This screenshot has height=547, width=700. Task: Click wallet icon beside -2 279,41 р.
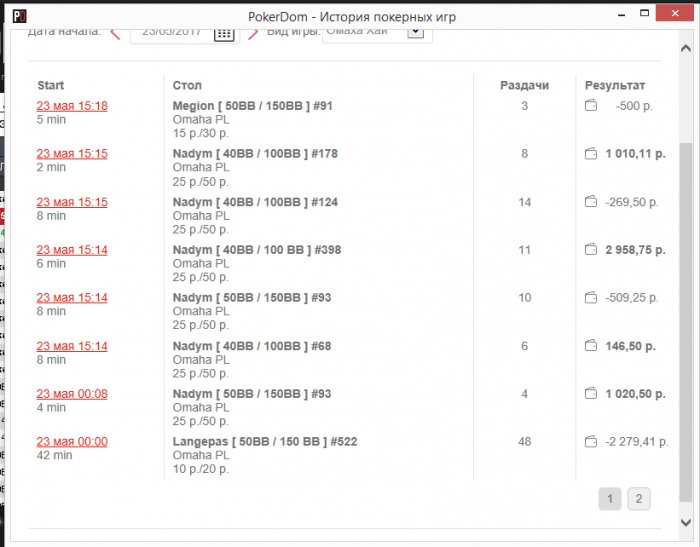(591, 442)
